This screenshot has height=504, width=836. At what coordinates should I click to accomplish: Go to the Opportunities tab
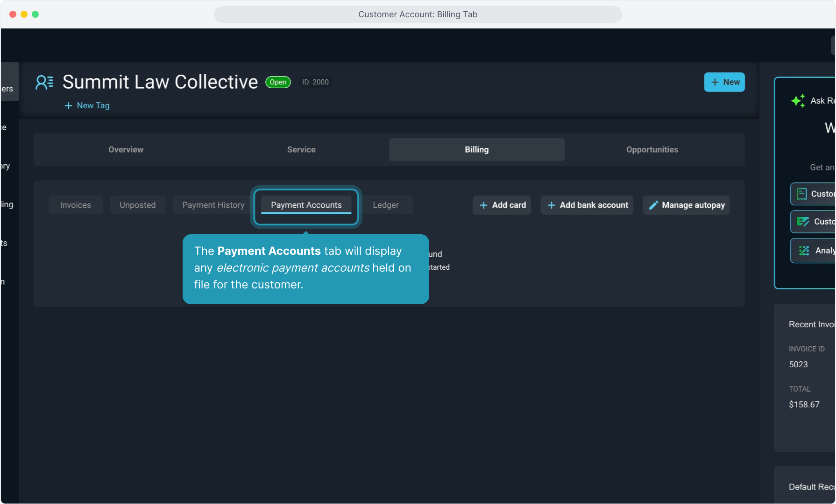(652, 150)
